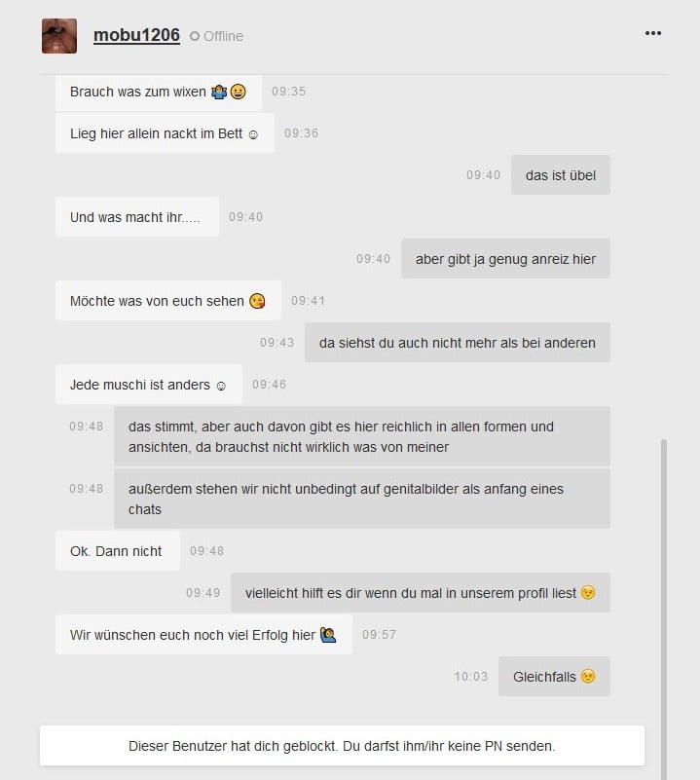Image resolution: width=700 pixels, height=780 pixels.
Task: Click the winking emoji after 'profil liest'
Action: (588, 593)
